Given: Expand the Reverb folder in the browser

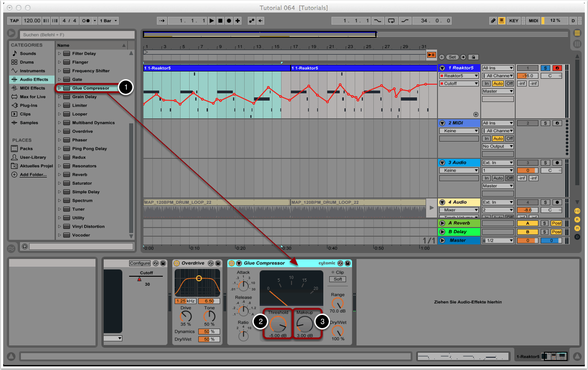Looking at the screenshot, I should click(x=59, y=175).
